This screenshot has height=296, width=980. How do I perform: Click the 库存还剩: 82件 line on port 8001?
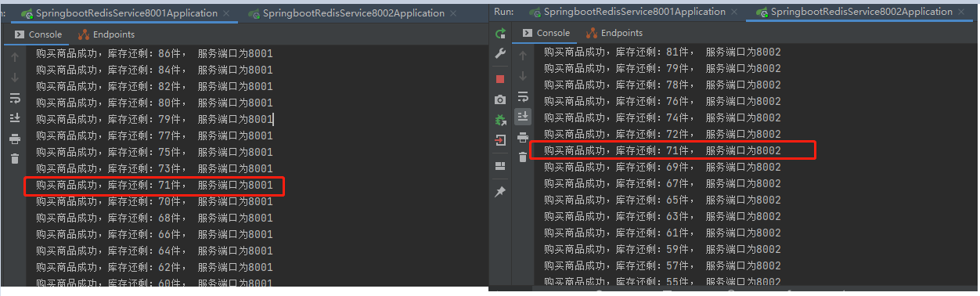point(154,86)
